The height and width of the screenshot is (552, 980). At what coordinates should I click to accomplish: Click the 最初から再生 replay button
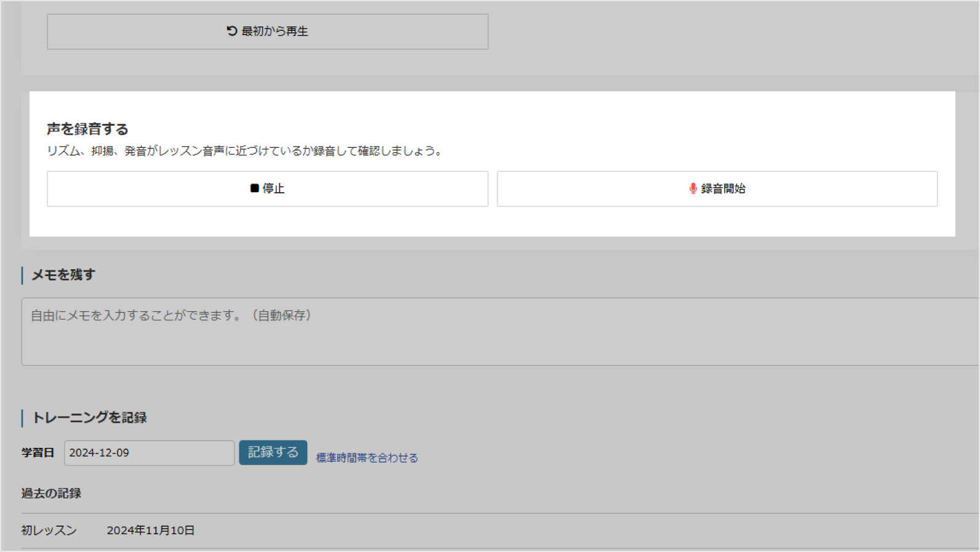pos(267,31)
